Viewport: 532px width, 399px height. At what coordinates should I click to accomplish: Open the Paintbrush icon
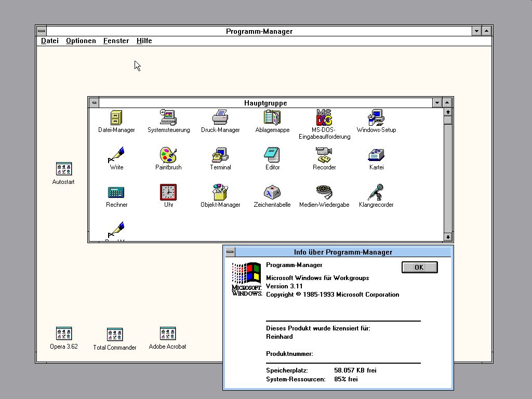coord(168,155)
